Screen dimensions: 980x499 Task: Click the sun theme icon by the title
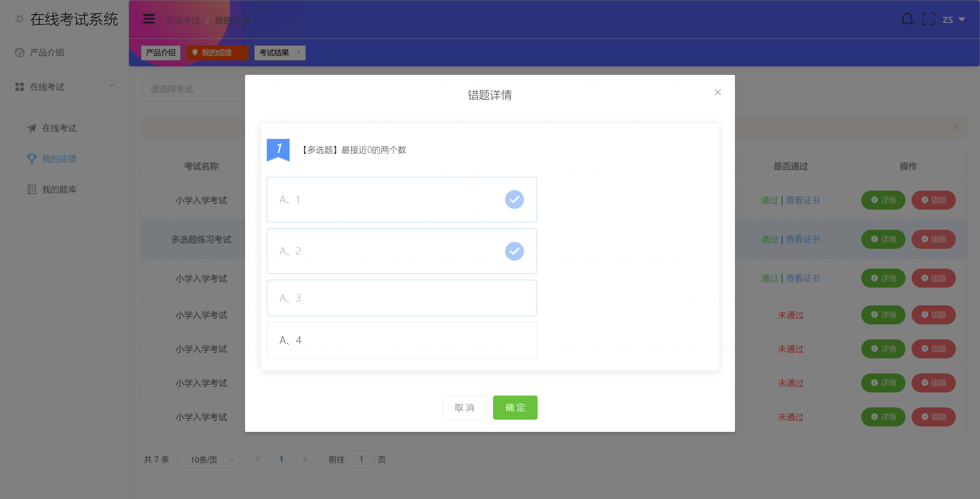coord(19,19)
